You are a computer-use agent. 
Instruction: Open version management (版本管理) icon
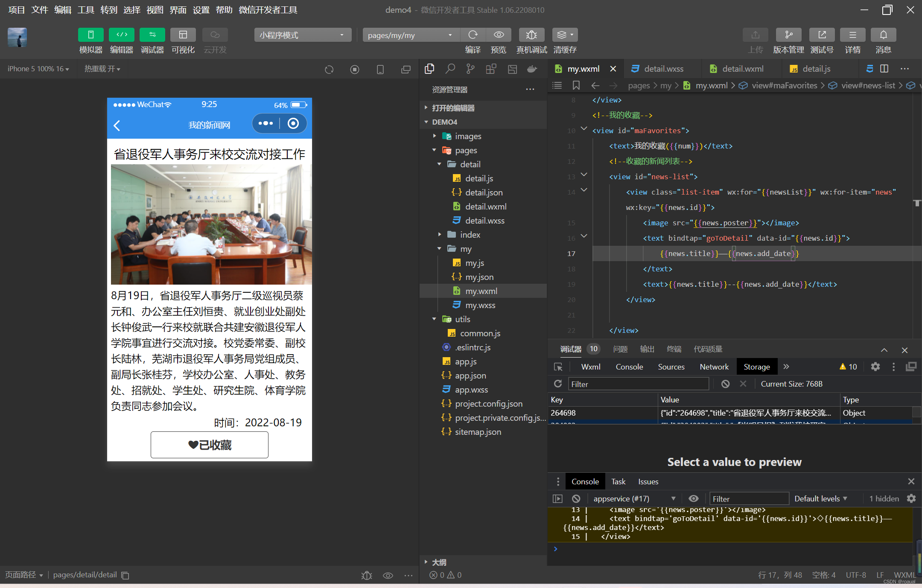point(788,35)
